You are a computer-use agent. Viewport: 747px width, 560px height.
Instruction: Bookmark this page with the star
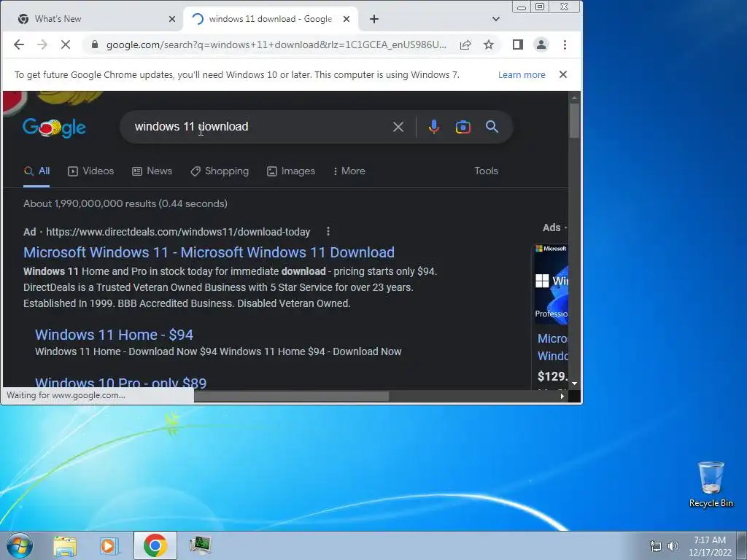click(489, 44)
